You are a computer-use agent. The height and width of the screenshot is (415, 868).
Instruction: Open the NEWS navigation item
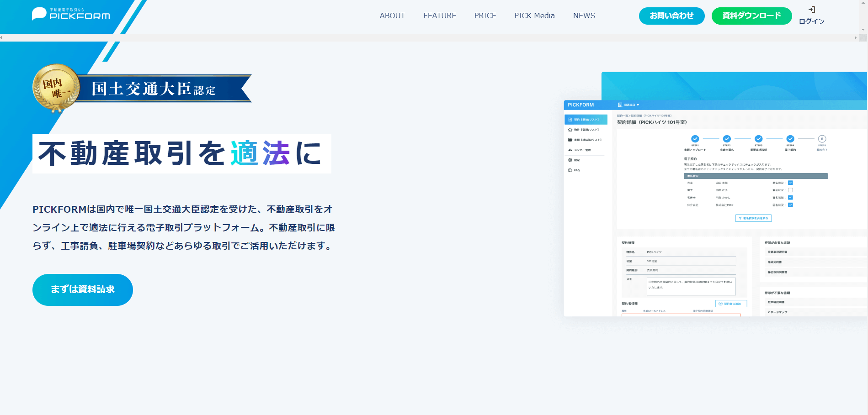(584, 16)
